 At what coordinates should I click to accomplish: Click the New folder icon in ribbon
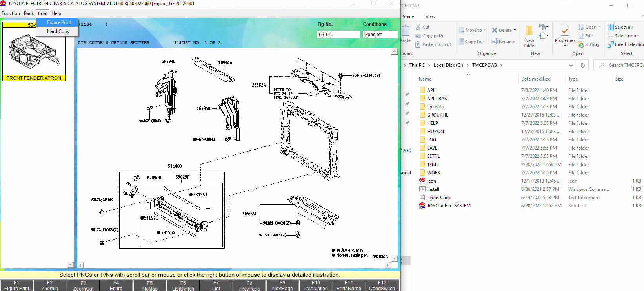coord(529,31)
